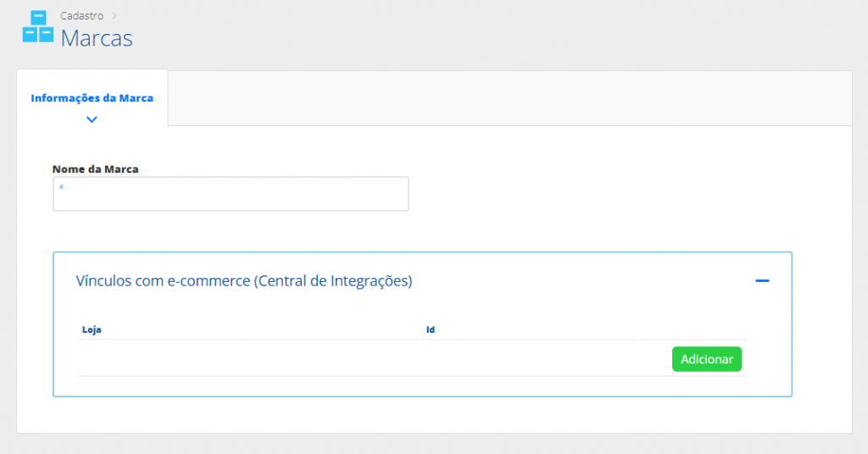Collapse Vínculos section with the minus icon
This screenshot has height=454, width=868.
click(x=762, y=280)
